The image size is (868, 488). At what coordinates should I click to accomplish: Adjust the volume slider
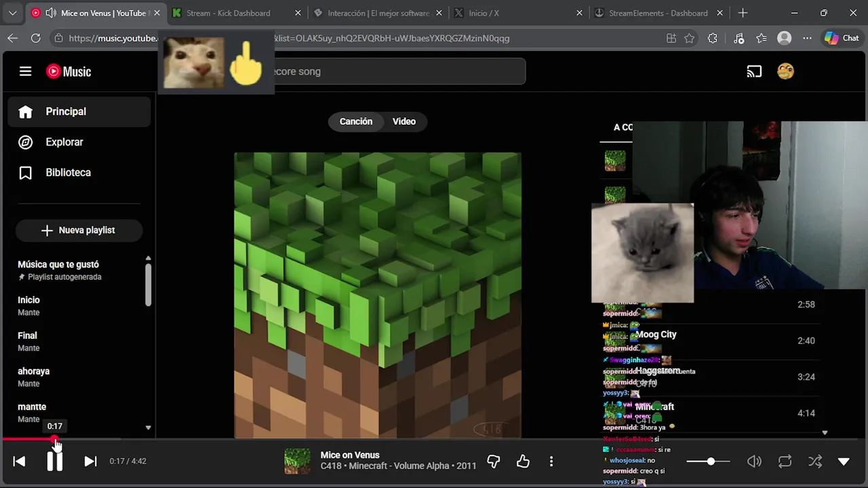pos(708,462)
